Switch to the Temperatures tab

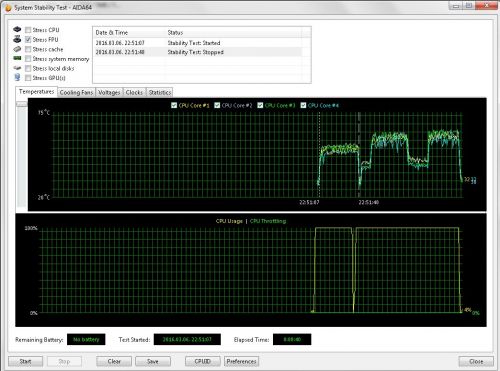click(x=36, y=92)
